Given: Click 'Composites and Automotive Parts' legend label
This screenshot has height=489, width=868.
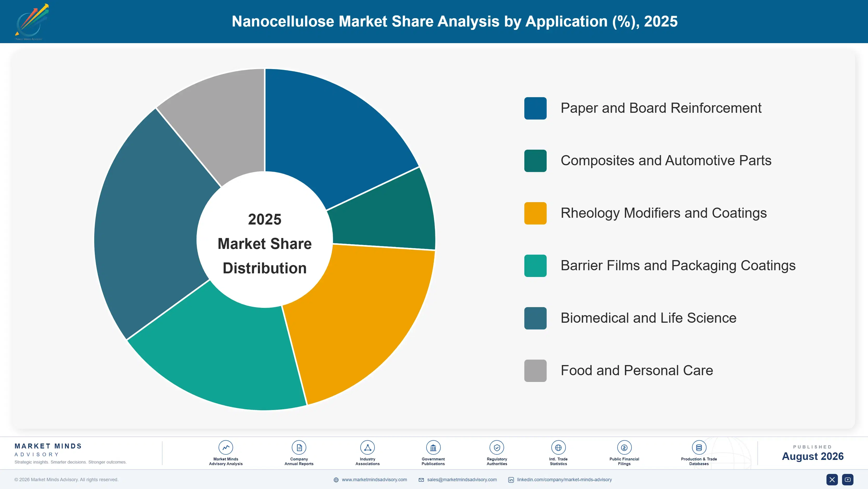Looking at the screenshot, I should click(666, 161).
